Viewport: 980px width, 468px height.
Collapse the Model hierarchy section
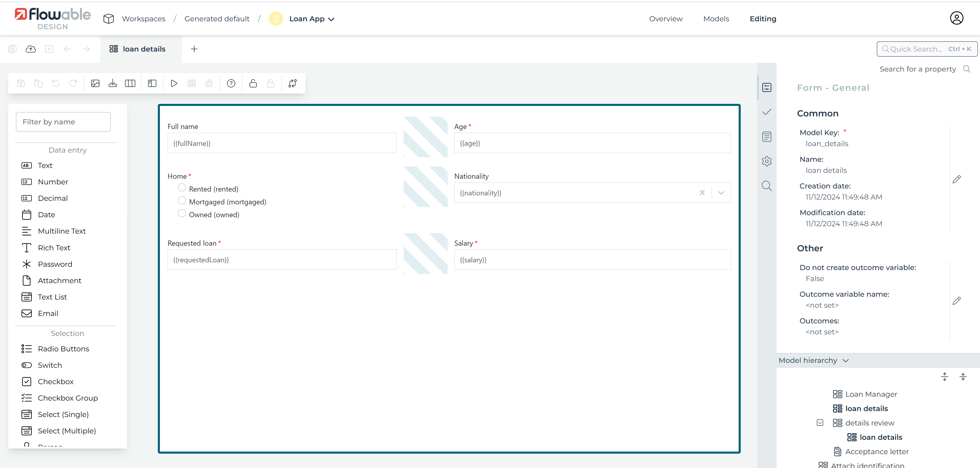pyautogui.click(x=845, y=361)
